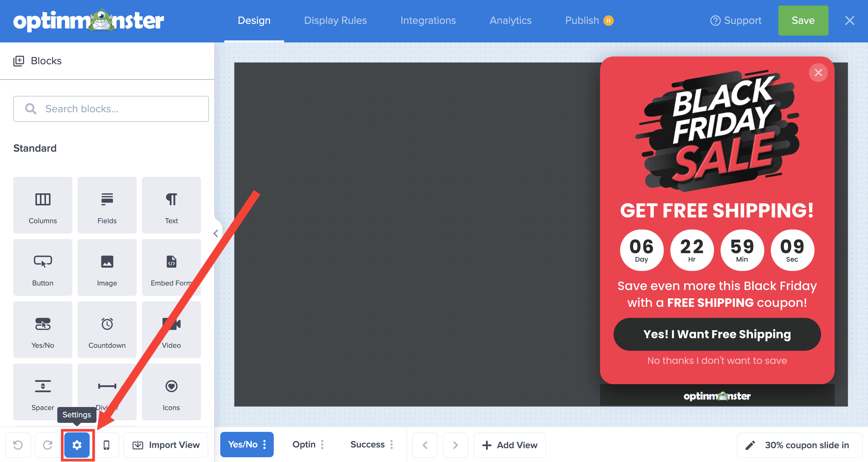Collapse the Blocks sidebar panel
The height and width of the screenshot is (462, 868).
pos(216,233)
